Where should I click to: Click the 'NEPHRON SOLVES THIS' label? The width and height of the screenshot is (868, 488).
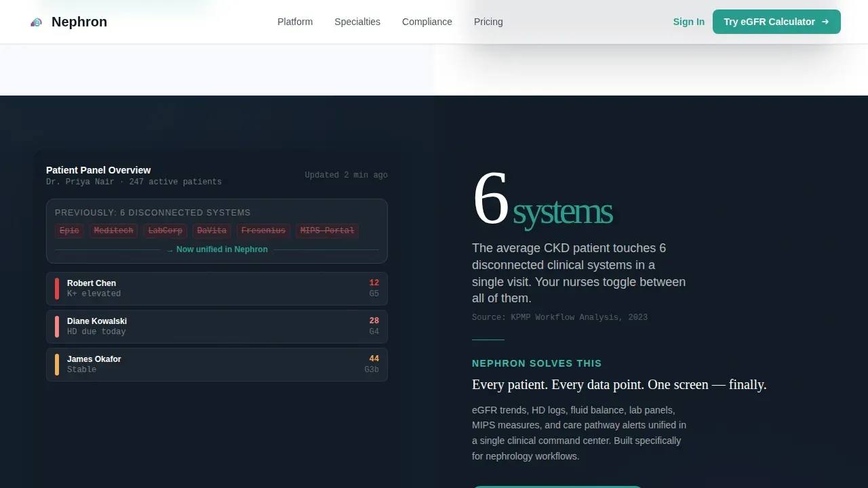coord(536,363)
